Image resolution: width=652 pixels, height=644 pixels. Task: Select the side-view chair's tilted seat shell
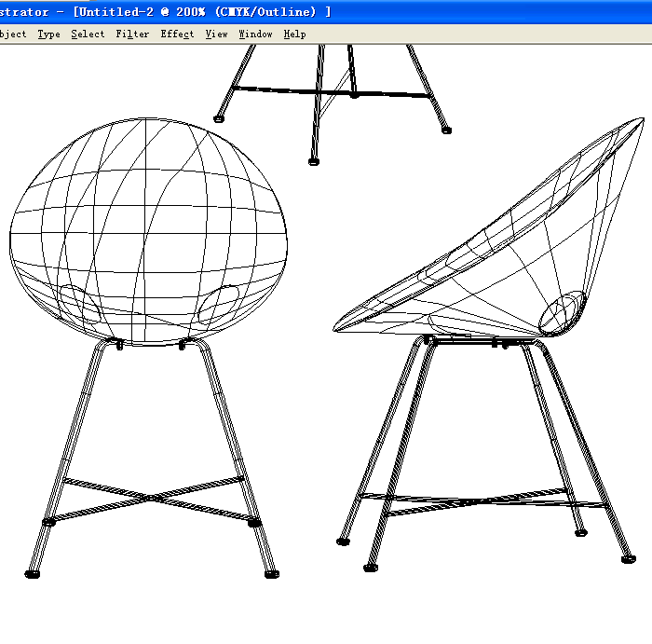(x=489, y=227)
